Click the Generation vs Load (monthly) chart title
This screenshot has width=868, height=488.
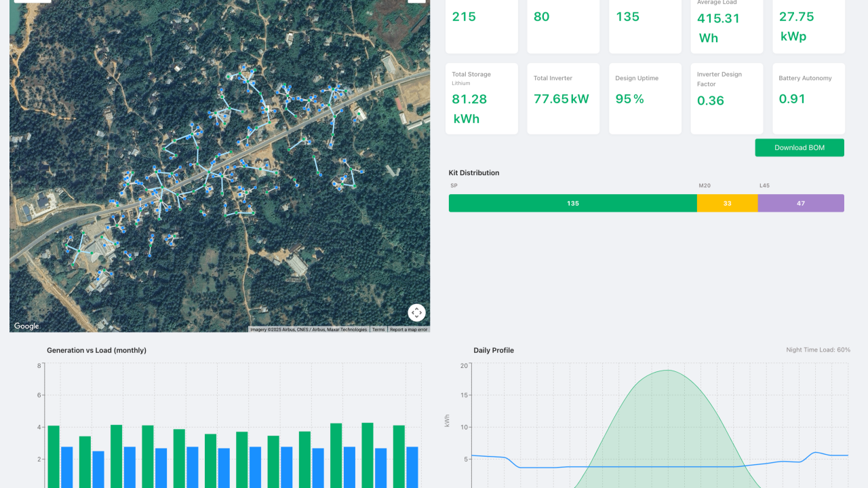96,350
